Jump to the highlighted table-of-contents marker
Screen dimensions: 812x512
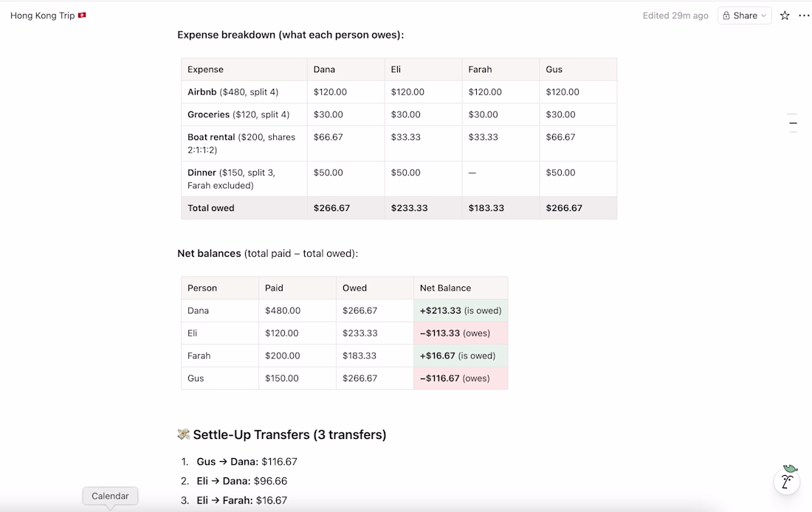tap(793, 123)
